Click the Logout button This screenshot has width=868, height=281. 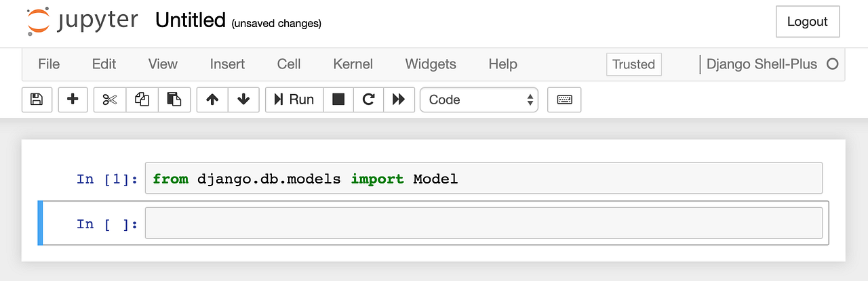808,22
